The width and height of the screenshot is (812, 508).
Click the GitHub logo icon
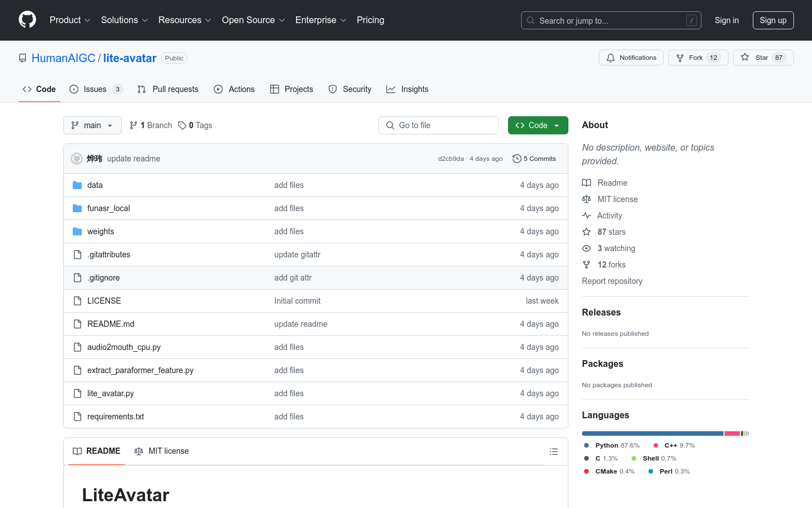coord(27,20)
